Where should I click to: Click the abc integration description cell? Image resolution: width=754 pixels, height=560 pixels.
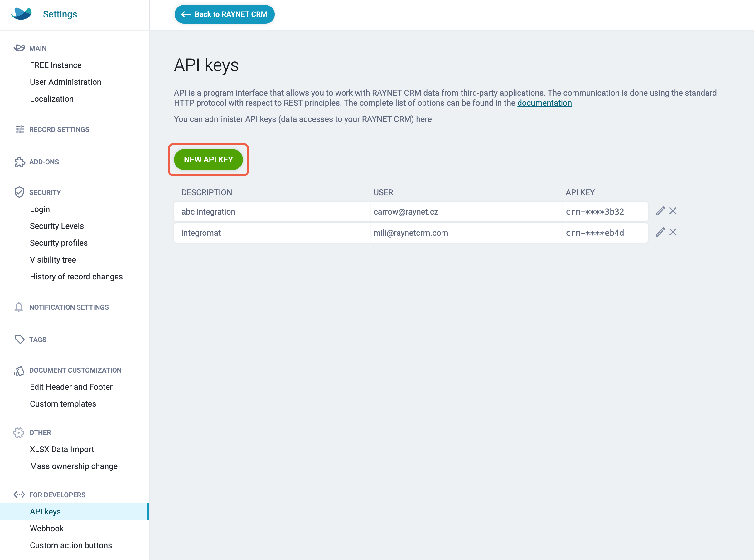[272, 212]
